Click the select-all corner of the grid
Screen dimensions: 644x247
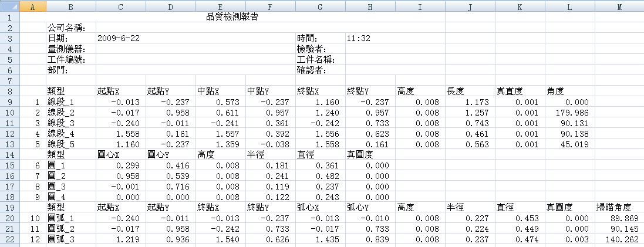pos(10,6)
